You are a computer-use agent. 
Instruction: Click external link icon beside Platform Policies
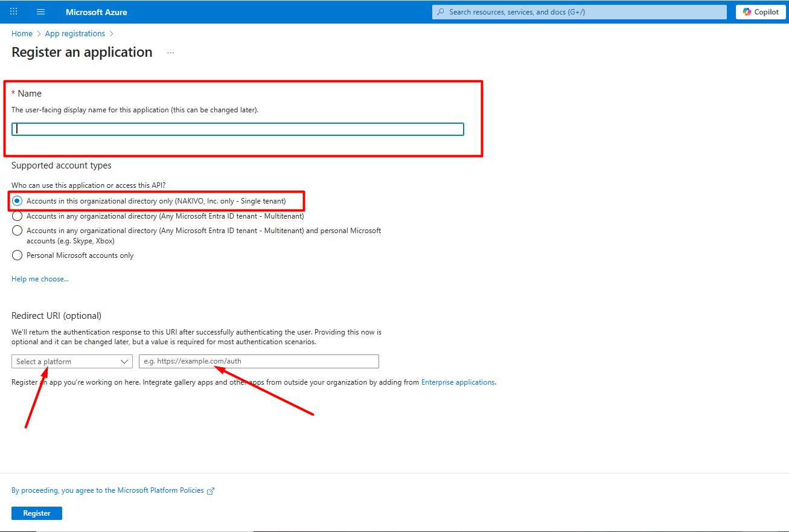pos(211,491)
